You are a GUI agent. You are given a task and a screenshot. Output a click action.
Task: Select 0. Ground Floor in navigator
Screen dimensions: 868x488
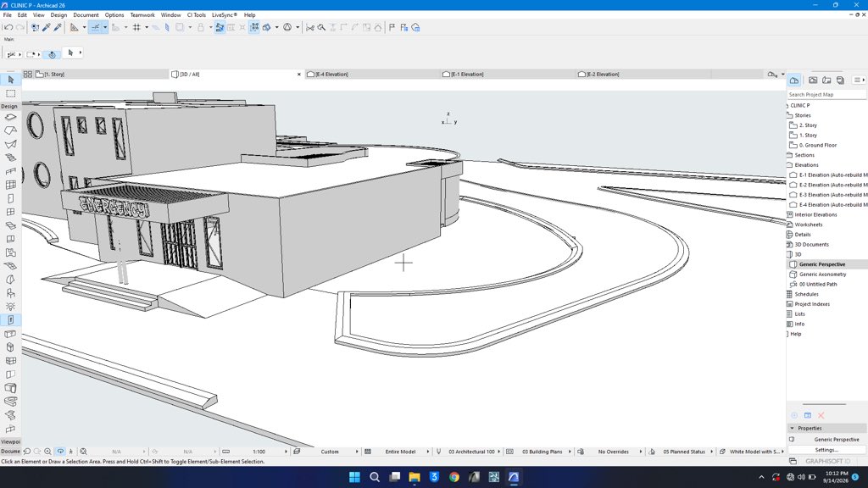(x=818, y=145)
